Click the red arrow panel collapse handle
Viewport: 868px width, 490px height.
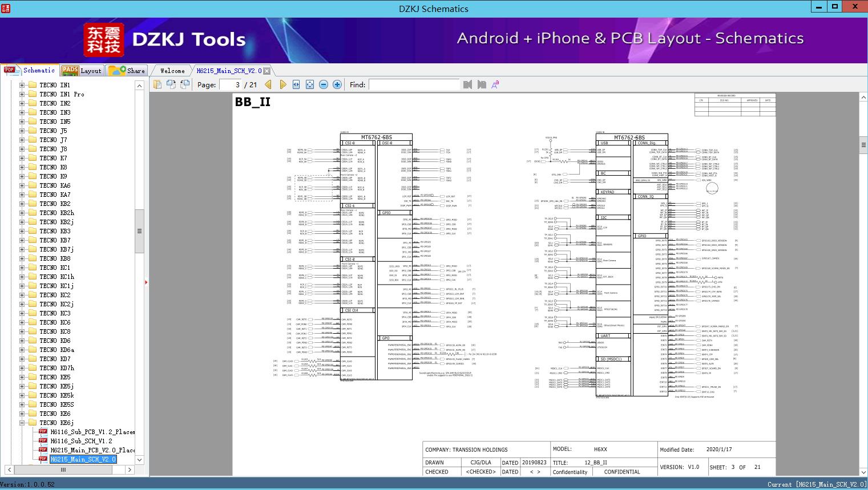146,282
